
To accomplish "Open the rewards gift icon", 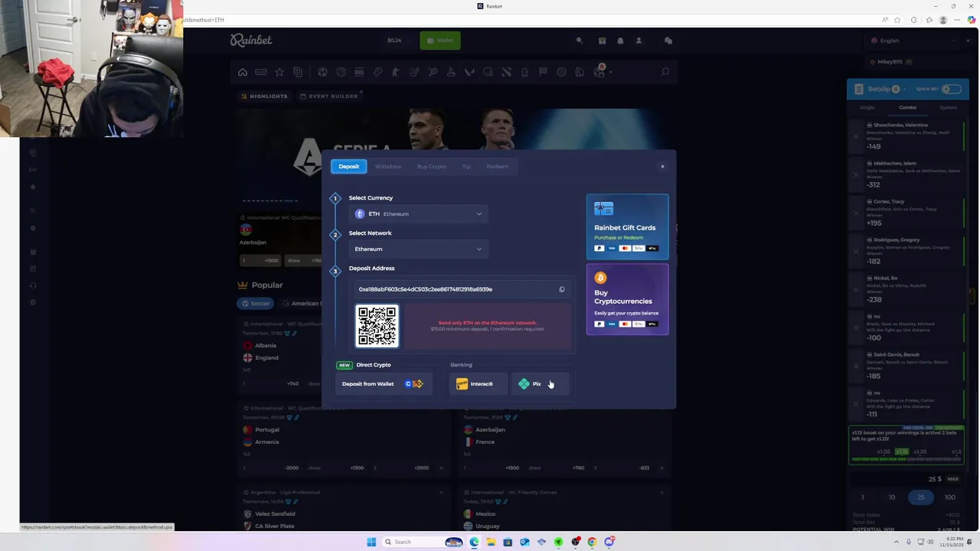I will pos(602,41).
